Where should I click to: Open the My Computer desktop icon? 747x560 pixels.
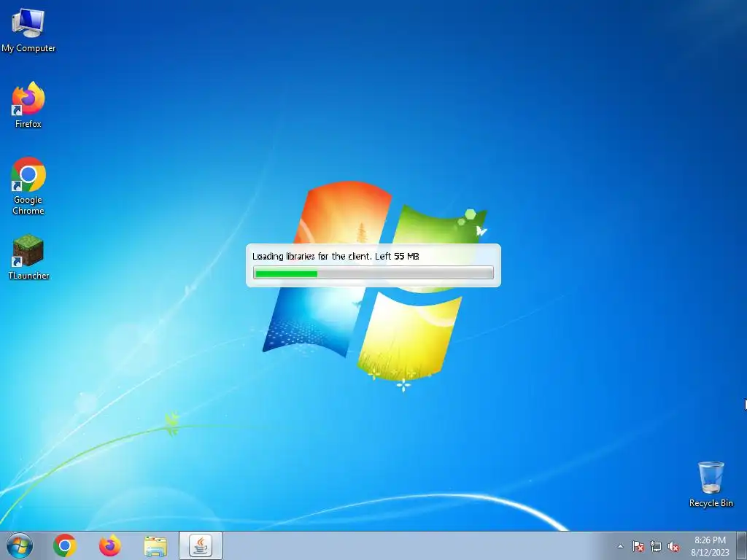[x=28, y=29]
